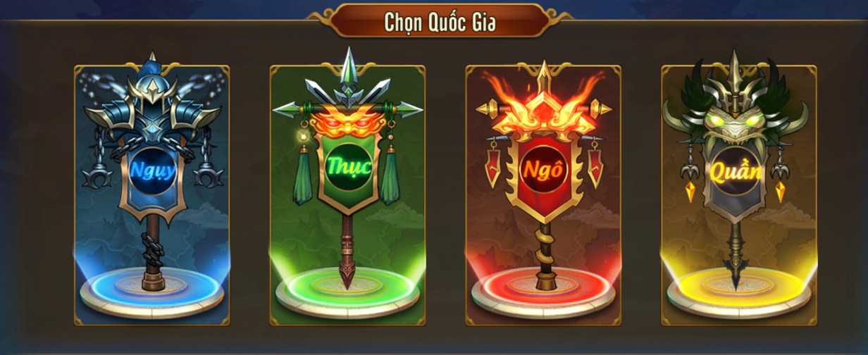This screenshot has height=355, width=868.
Task: Click the glowing green Thục name emblem
Action: click(347, 168)
